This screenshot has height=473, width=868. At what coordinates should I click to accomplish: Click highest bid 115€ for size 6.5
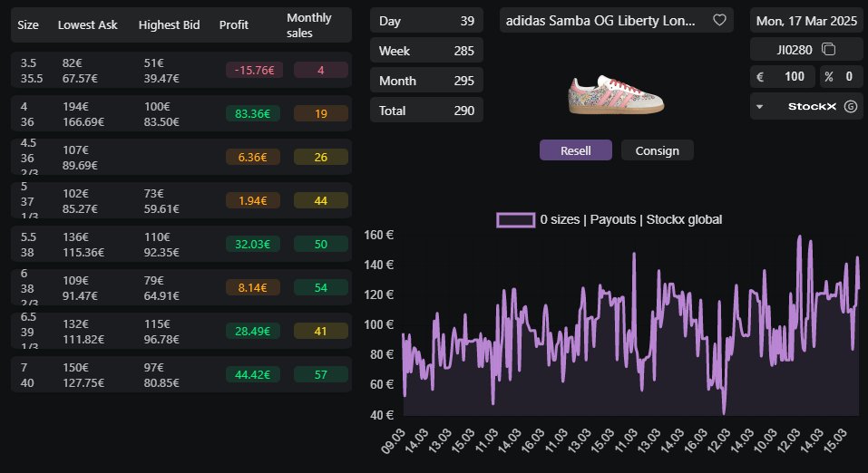(x=157, y=323)
